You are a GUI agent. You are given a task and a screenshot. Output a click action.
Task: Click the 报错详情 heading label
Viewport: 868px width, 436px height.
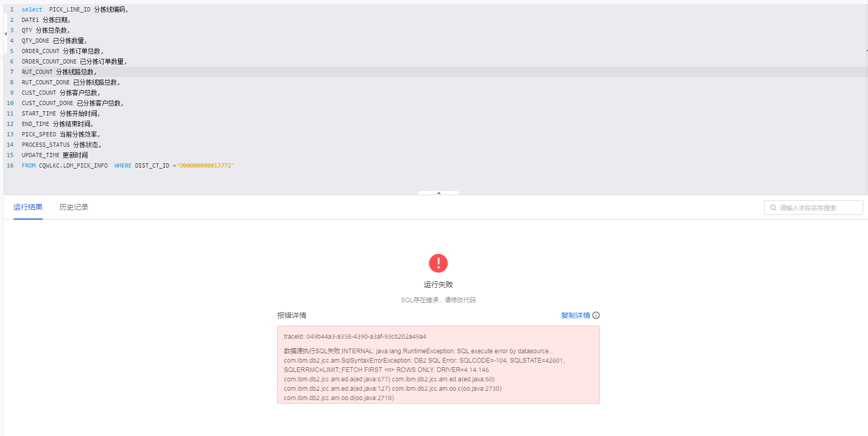(x=292, y=315)
